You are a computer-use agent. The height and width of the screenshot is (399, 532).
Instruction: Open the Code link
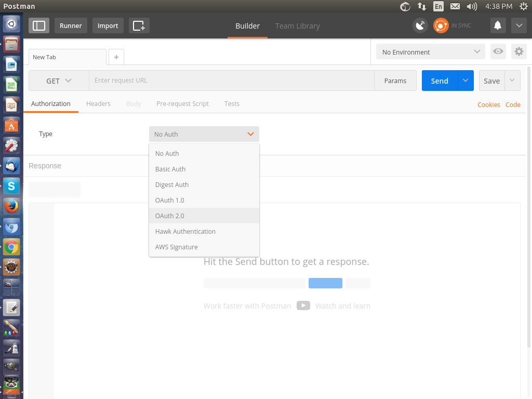(513, 105)
